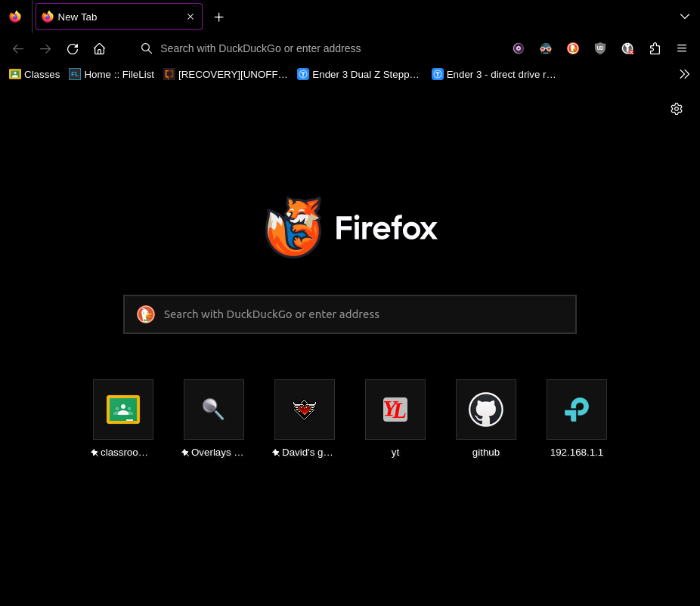This screenshot has width=700, height=606.
Task: Open the classroom shortcut tile
Action: pyautogui.click(x=123, y=410)
